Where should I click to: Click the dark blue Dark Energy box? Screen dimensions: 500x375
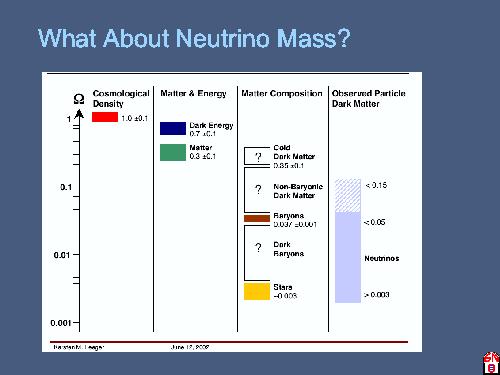click(x=173, y=128)
